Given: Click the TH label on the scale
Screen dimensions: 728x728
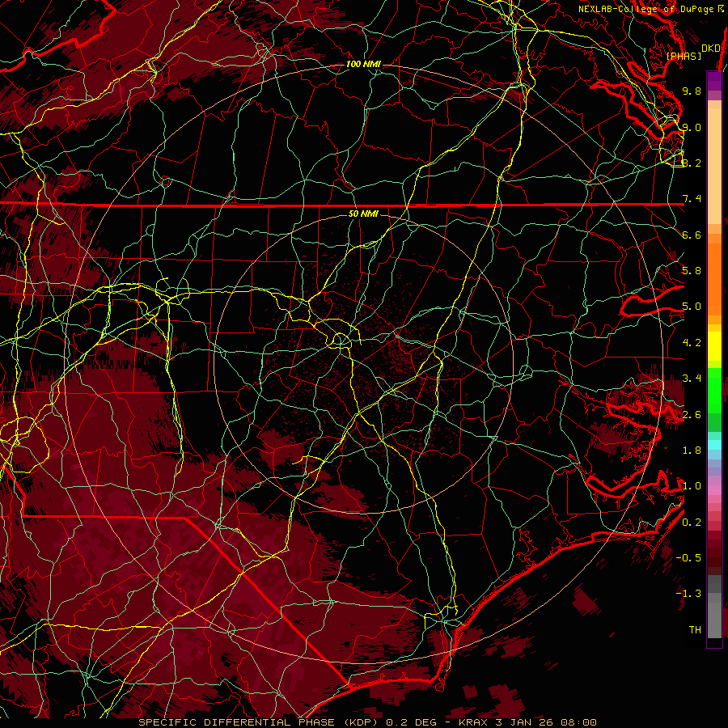Looking at the screenshot, I should point(695,630).
